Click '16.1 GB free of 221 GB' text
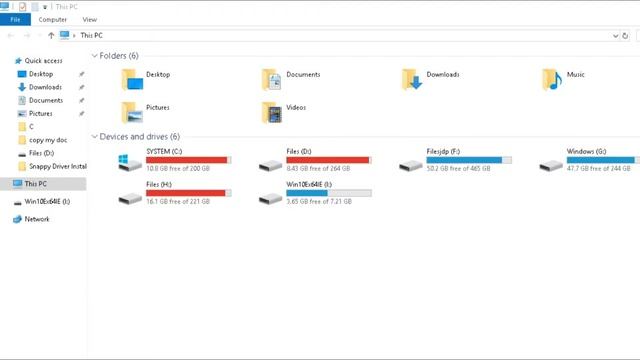The image size is (640, 360). pos(178,201)
